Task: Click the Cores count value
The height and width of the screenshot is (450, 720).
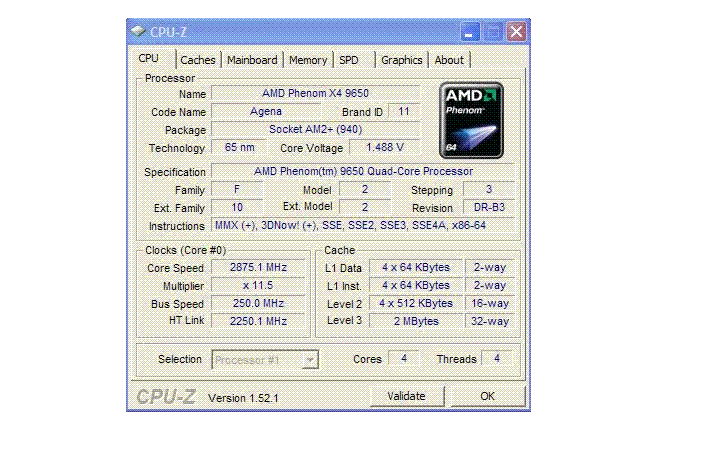Action: (x=404, y=358)
